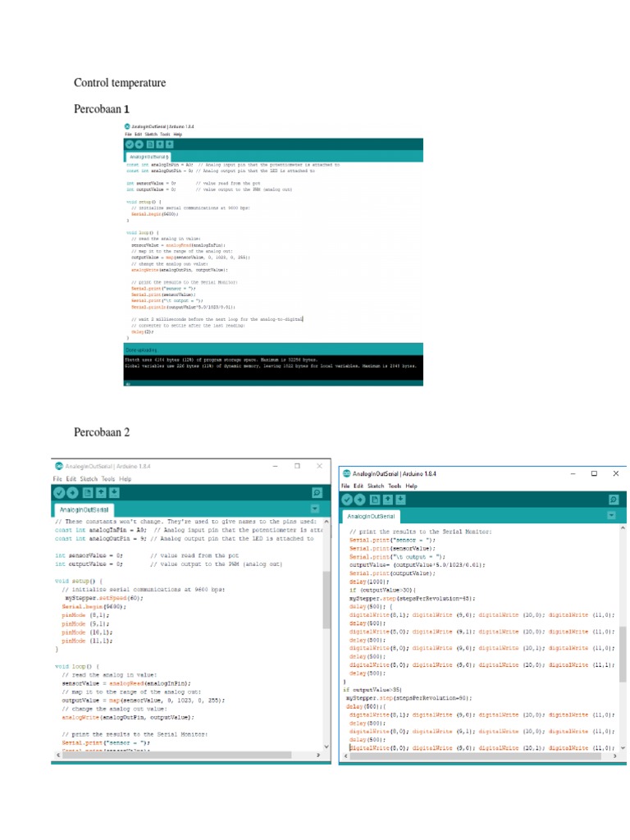Select AnalogInOutSerial tab in right Percobaan 2 window

(x=371, y=516)
